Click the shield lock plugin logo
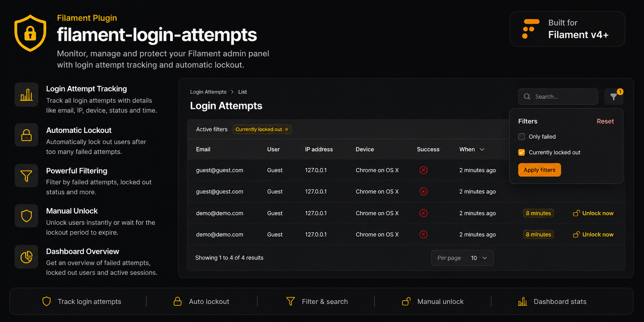Viewport: 644px width, 322px height. [30, 33]
